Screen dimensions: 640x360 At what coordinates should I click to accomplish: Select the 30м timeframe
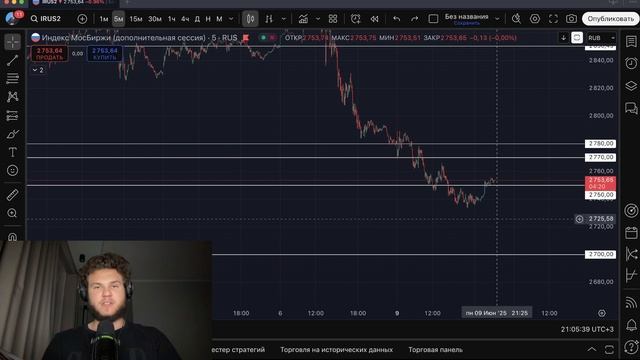(x=155, y=19)
